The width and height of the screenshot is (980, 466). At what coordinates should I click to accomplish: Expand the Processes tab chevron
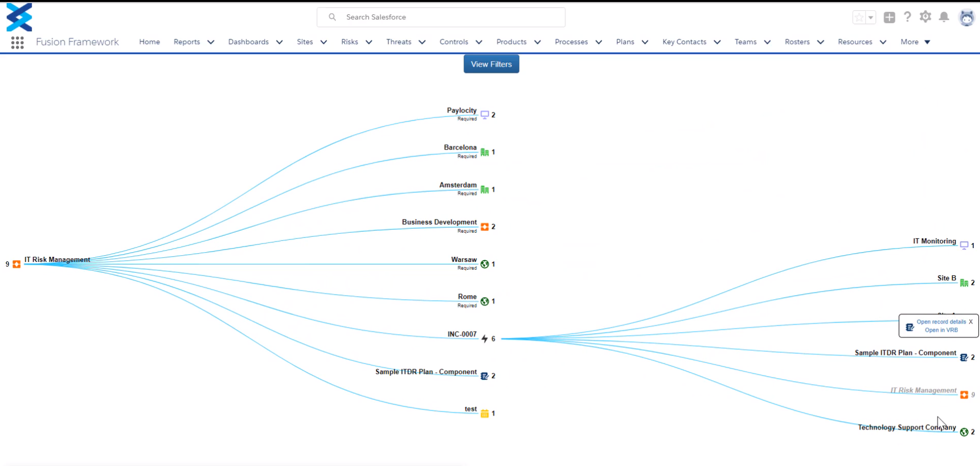pos(599,42)
